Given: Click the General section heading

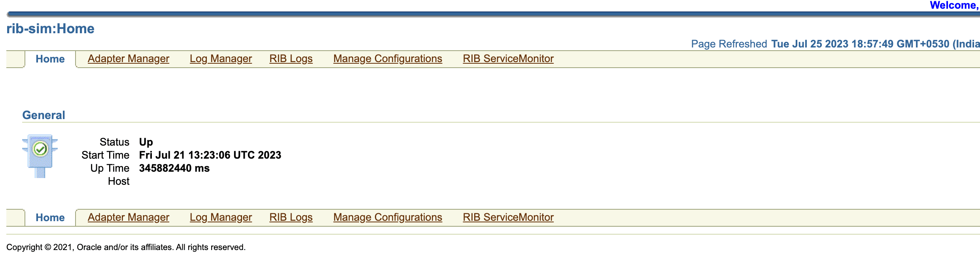Looking at the screenshot, I should [44, 115].
